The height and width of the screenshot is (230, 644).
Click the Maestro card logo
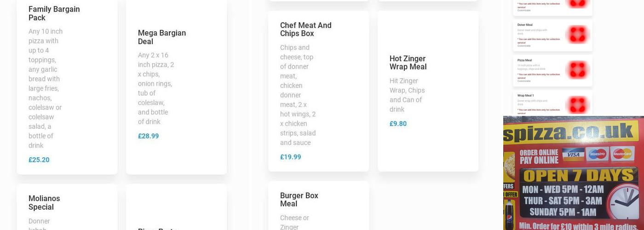598,154
